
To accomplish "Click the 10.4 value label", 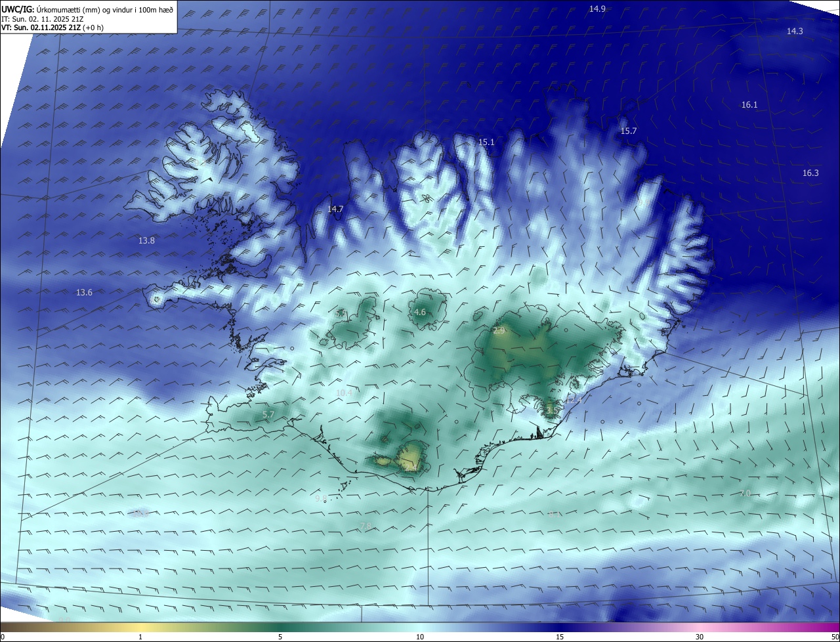I will (344, 393).
